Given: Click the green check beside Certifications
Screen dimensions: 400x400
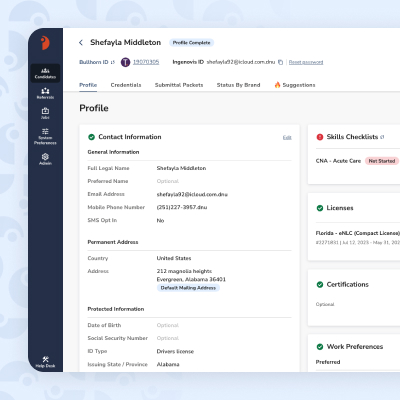Looking at the screenshot, I should (x=320, y=285).
